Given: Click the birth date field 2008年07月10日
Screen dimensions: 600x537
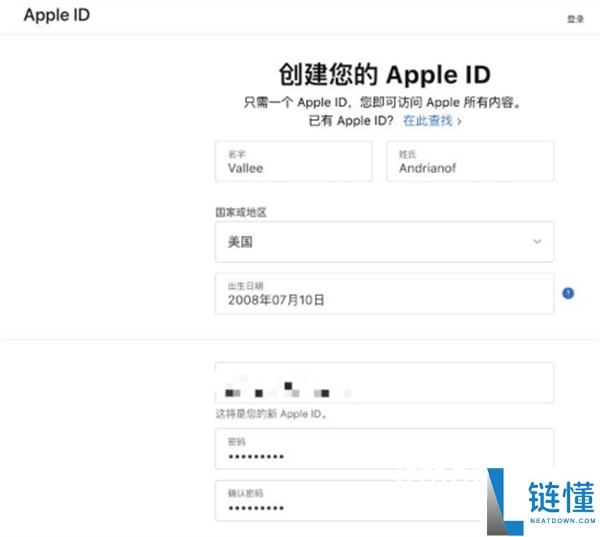Looking at the screenshot, I should pos(385,294).
